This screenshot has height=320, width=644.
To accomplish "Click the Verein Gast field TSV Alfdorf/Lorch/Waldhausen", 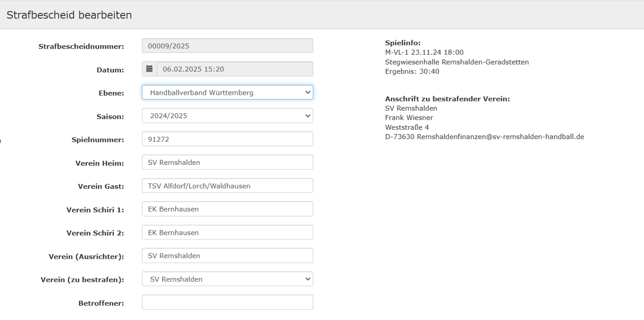I will 227,186.
